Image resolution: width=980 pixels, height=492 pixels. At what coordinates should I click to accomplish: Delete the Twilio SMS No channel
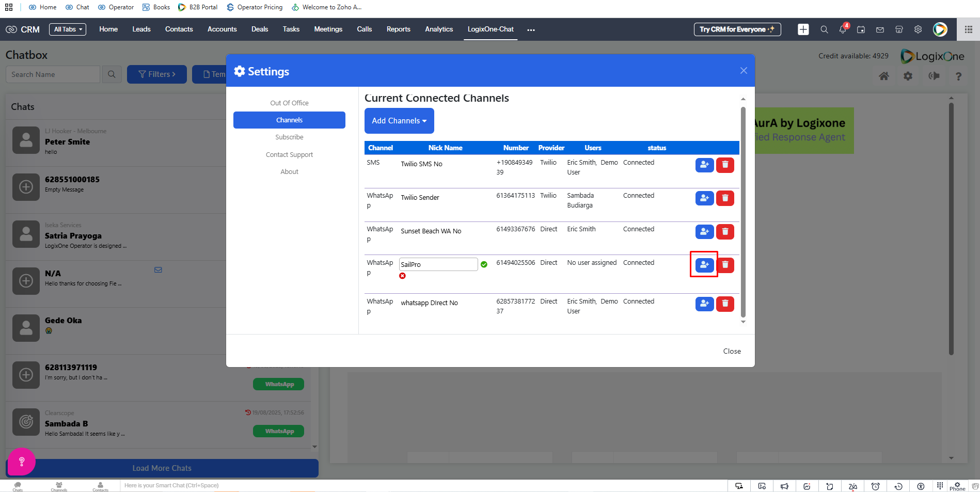[x=725, y=165]
